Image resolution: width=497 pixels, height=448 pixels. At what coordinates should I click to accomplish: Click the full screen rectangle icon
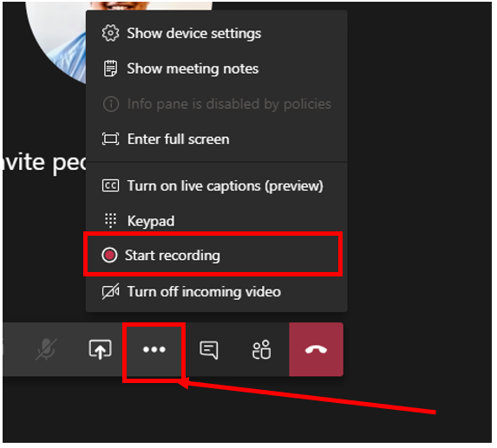pyautogui.click(x=110, y=139)
